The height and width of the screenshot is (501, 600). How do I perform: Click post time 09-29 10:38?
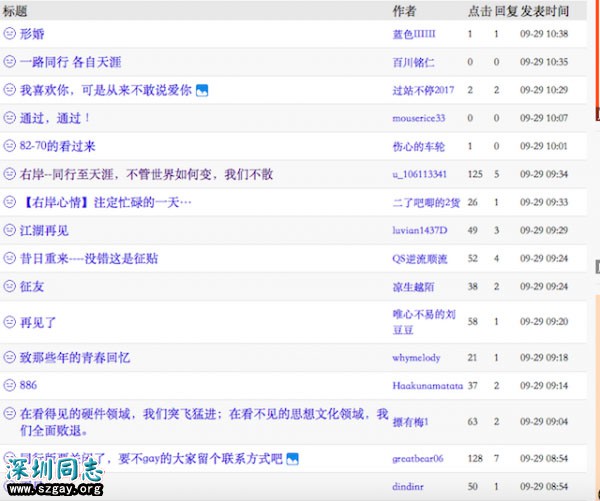coord(544,34)
